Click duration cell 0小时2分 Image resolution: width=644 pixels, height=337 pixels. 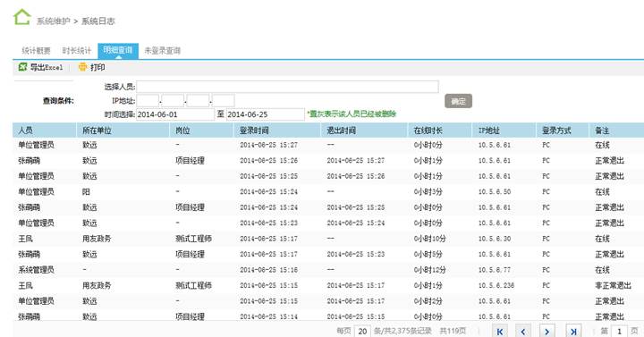[x=428, y=301]
